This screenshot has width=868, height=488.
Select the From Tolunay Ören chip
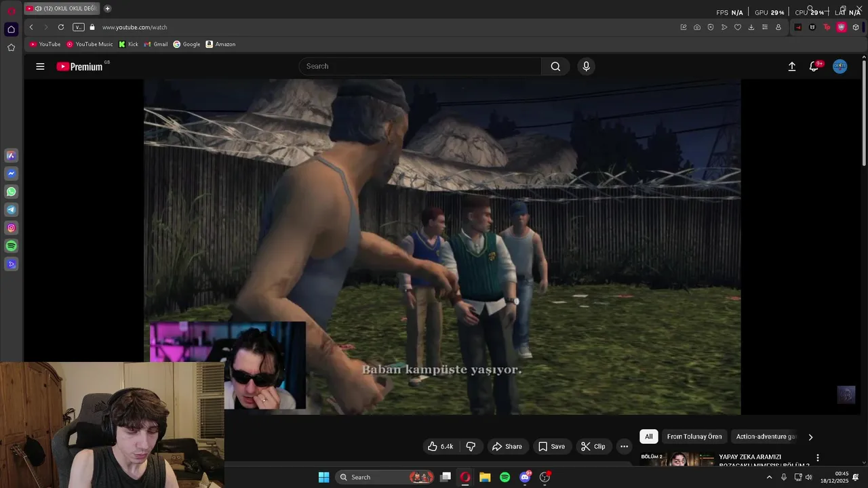694,436
